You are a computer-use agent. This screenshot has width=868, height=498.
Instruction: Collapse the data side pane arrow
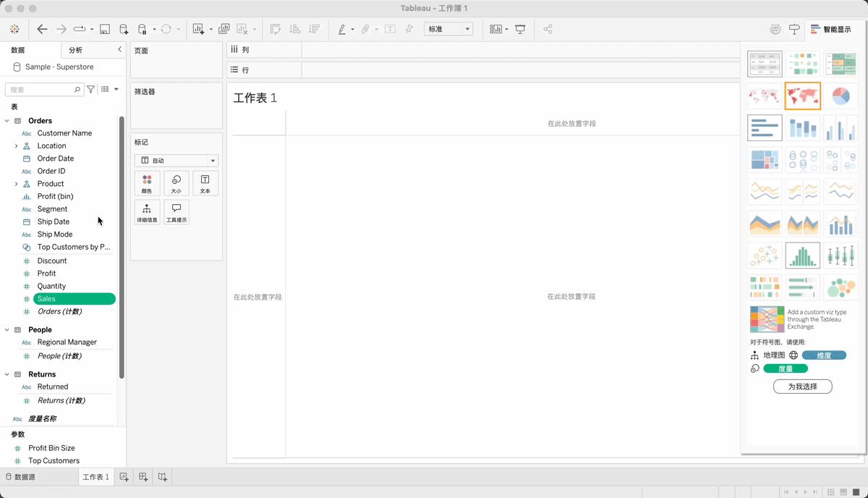click(119, 49)
